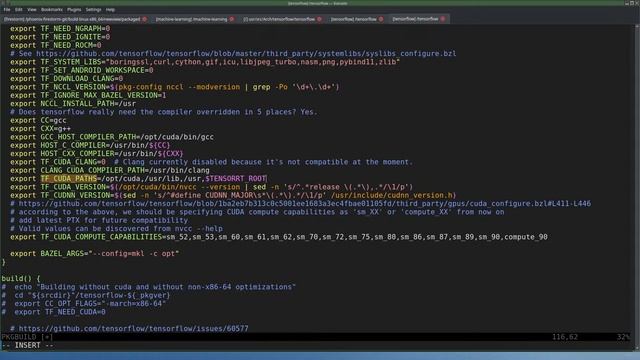640x360 pixels.
Task: Click the TF_DOWNLOAD_CLANG=0 line
Action: [x=67, y=78]
